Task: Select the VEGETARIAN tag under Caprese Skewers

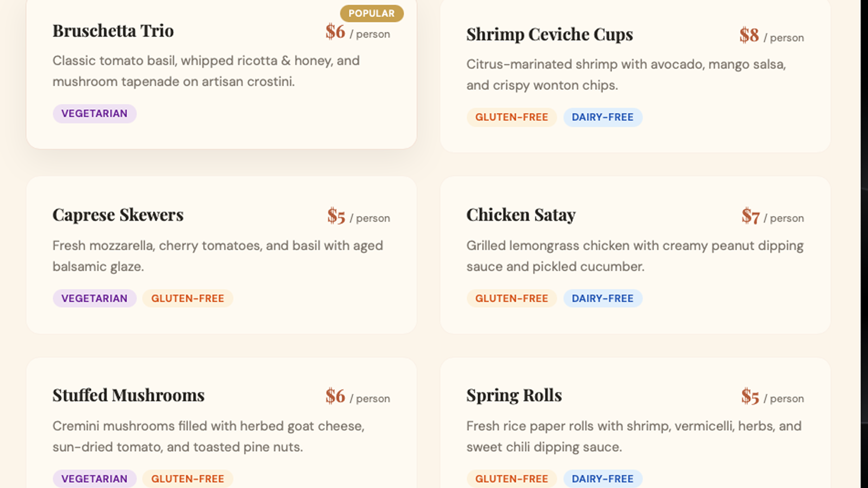Action: pos(94,298)
